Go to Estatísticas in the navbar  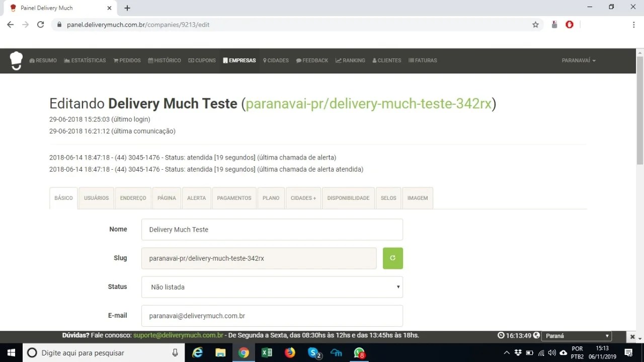coord(85,60)
